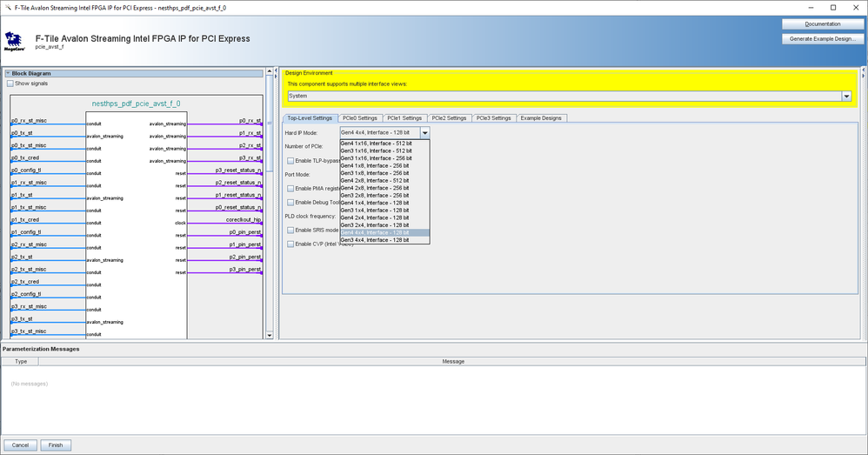
Task: Enable TLP-bypass mode checkbox
Action: [x=290, y=161]
